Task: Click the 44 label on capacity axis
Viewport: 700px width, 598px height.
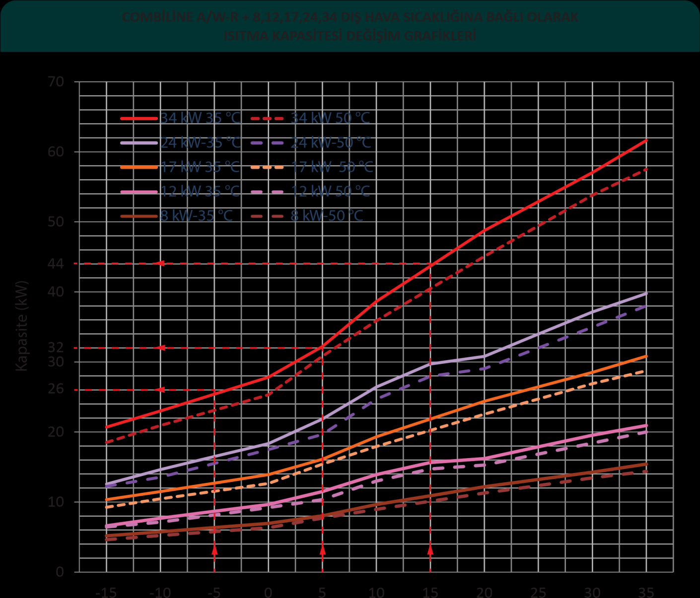Action: (x=57, y=264)
